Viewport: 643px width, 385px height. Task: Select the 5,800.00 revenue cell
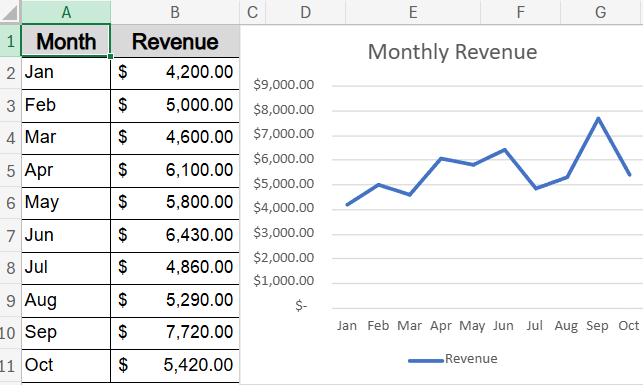[x=175, y=203]
